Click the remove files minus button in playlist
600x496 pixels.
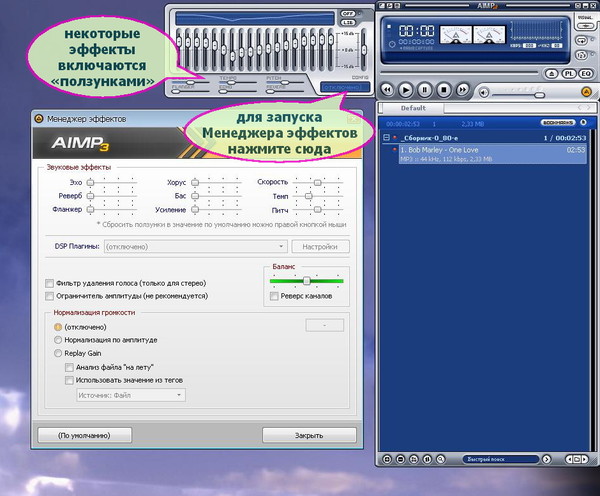point(400,459)
